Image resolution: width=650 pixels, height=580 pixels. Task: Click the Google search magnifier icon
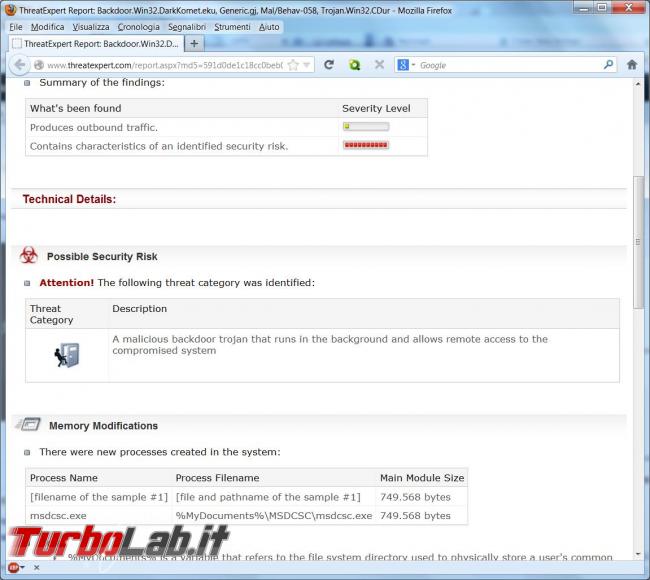pyautogui.click(x=608, y=65)
